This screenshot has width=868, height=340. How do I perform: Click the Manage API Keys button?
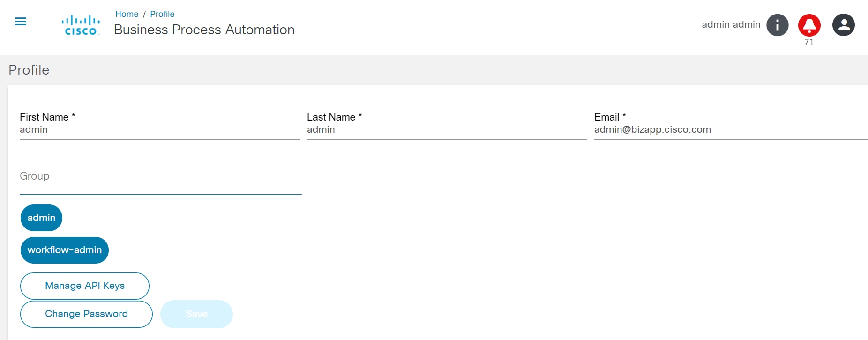[85, 286]
